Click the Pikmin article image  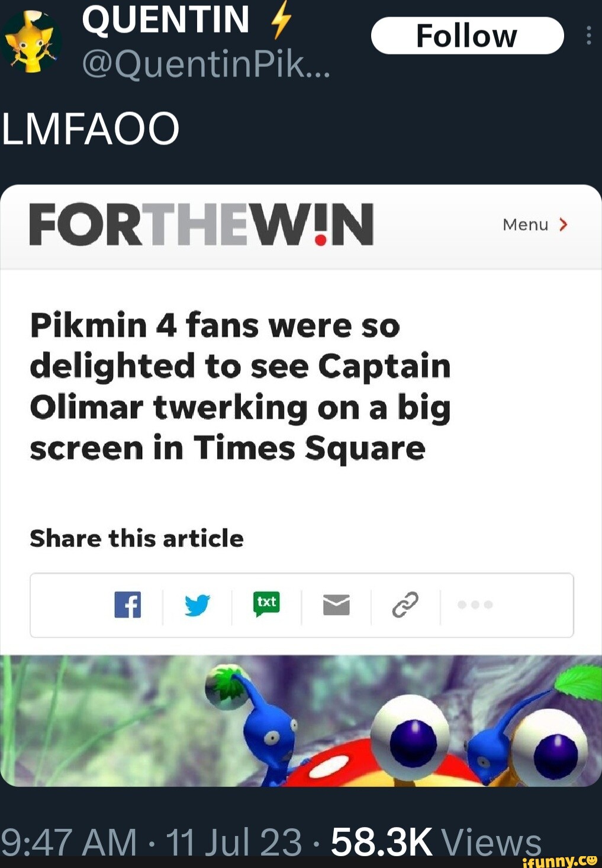[x=301, y=720]
